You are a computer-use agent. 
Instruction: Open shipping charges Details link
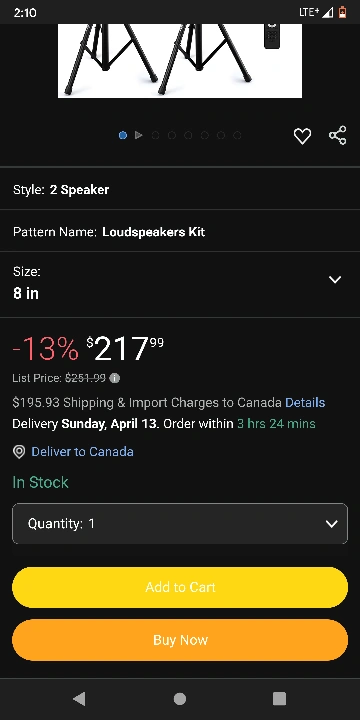[x=305, y=403]
